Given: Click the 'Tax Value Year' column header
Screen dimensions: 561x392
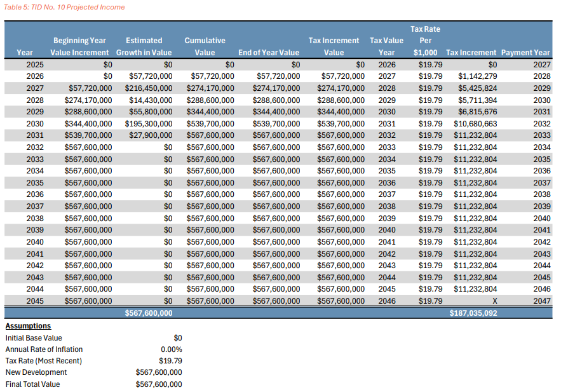Looking at the screenshot, I should (386, 46).
